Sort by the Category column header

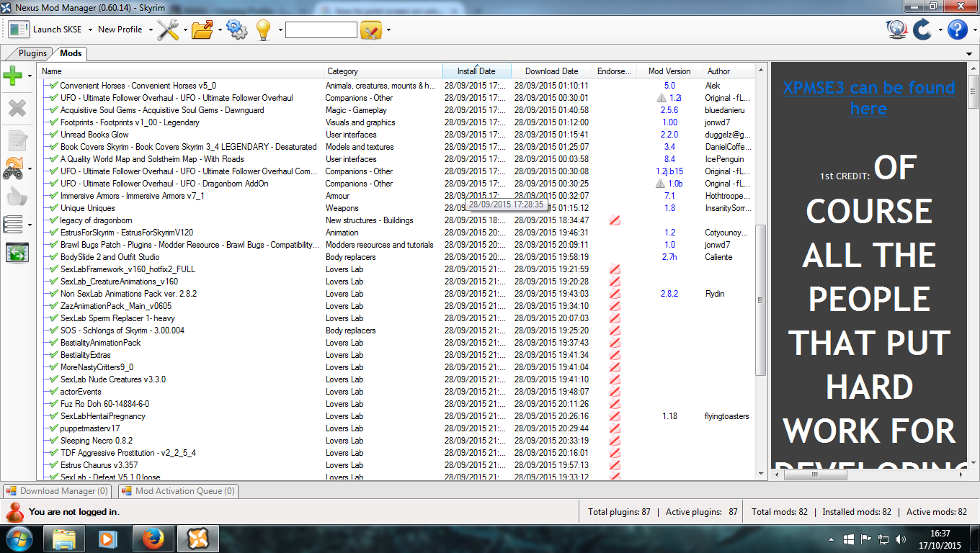tap(383, 71)
